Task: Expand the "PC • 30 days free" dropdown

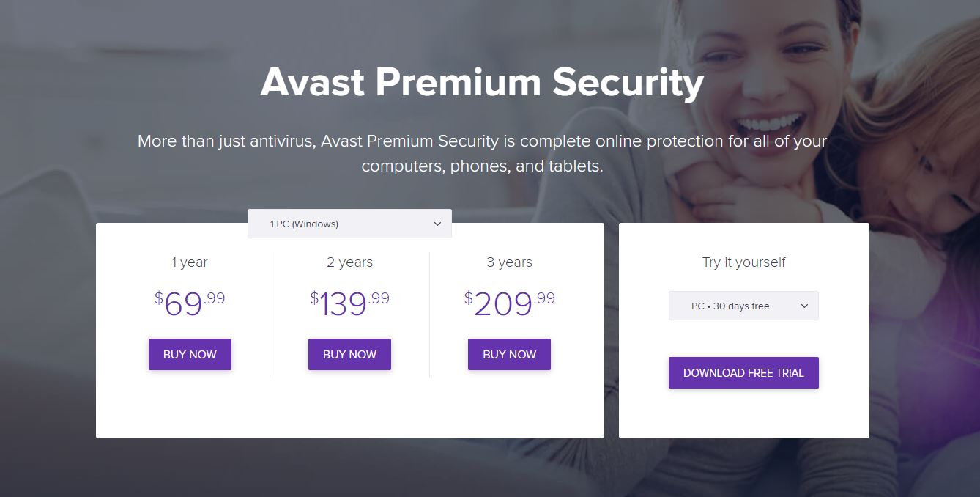Action: 743,306
